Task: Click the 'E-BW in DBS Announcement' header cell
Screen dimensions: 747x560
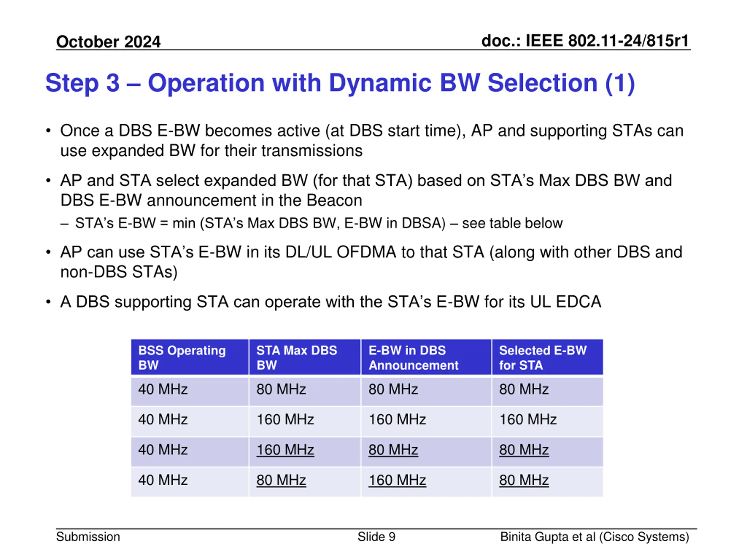Action: tap(413, 358)
